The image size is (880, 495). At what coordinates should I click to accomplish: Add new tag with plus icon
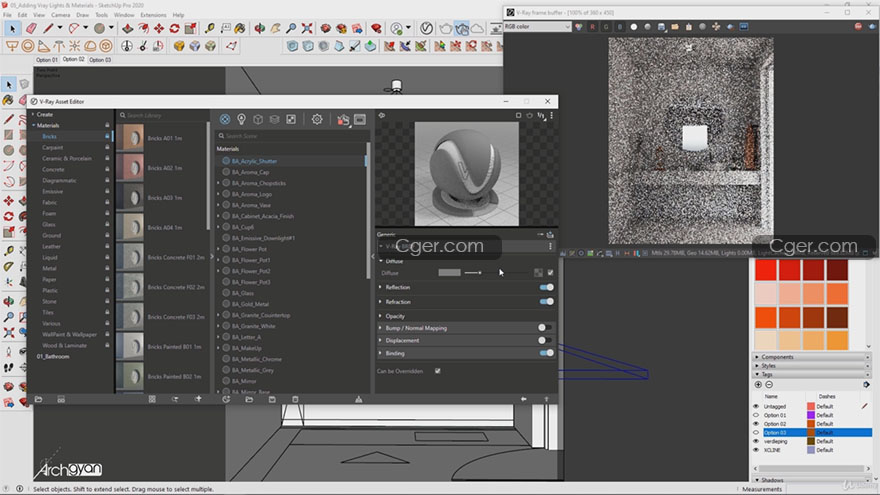click(758, 384)
